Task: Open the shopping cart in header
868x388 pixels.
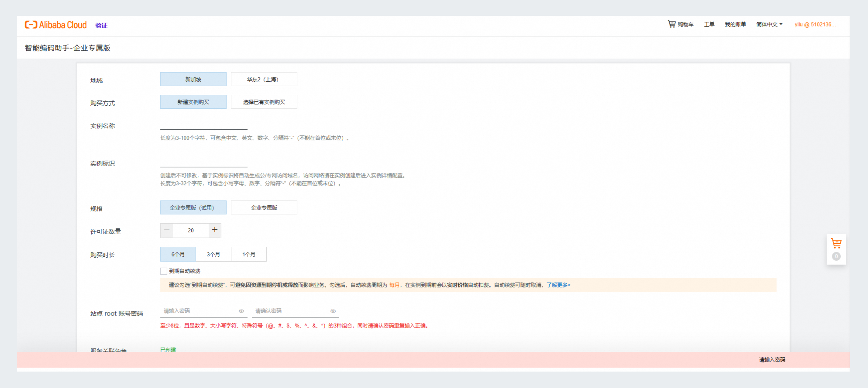Action: 680,24
